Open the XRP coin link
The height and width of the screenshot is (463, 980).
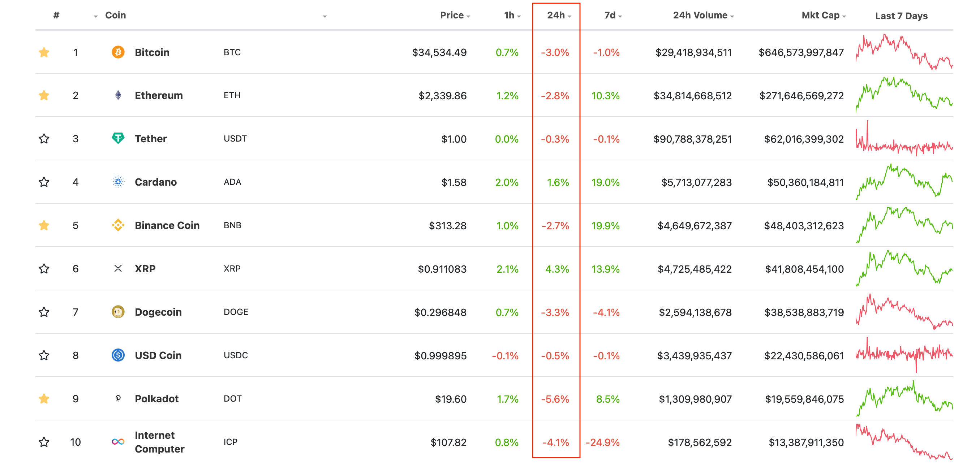[x=145, y=269]
